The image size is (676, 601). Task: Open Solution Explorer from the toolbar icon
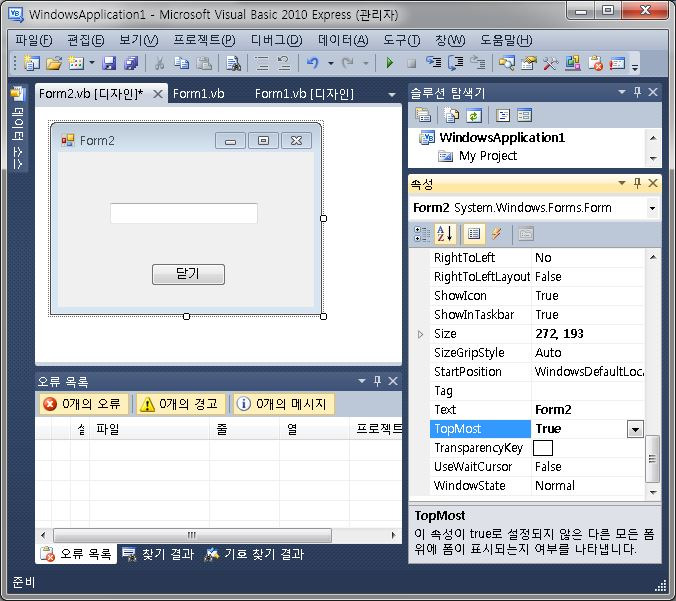tap(507, 64)
